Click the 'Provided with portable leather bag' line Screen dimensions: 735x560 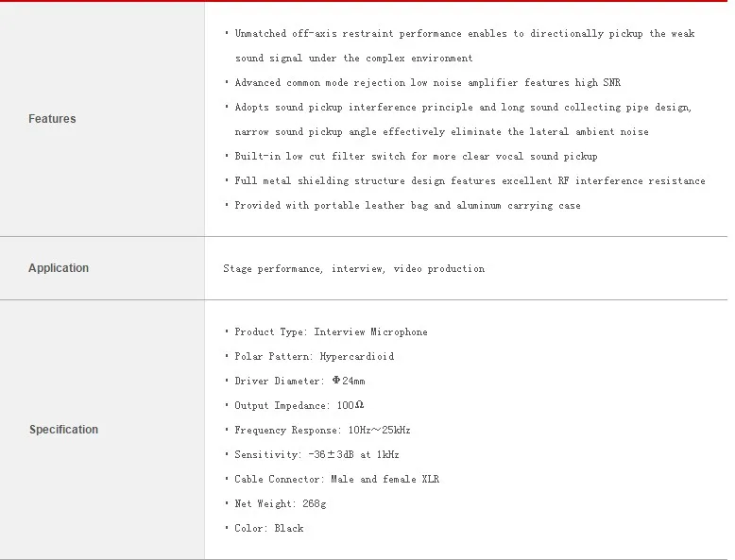click(407, 206)
